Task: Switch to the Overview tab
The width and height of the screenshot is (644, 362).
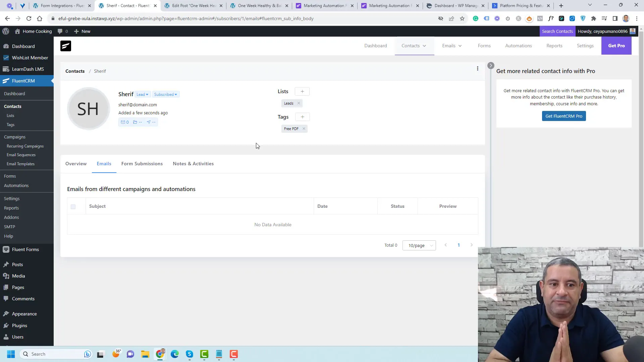Action: pyautogui.click(x=76, y=164)
